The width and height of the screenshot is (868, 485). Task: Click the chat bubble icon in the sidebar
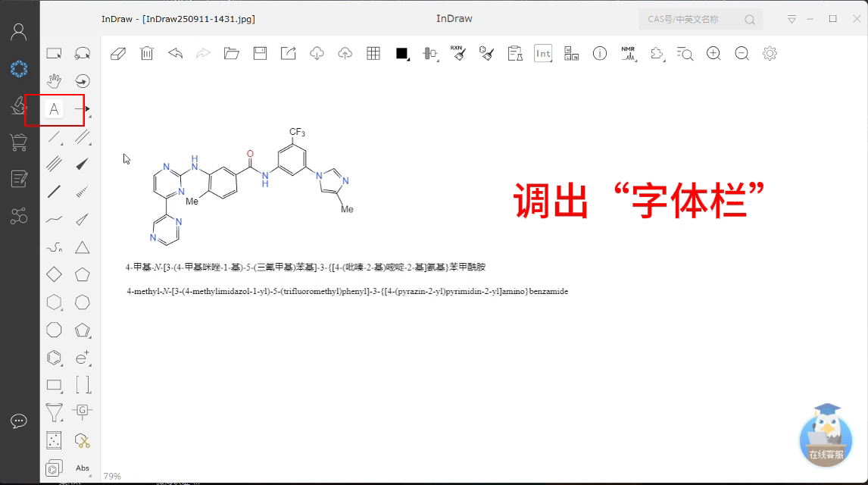pyautogui.click(x=18, y=421)
